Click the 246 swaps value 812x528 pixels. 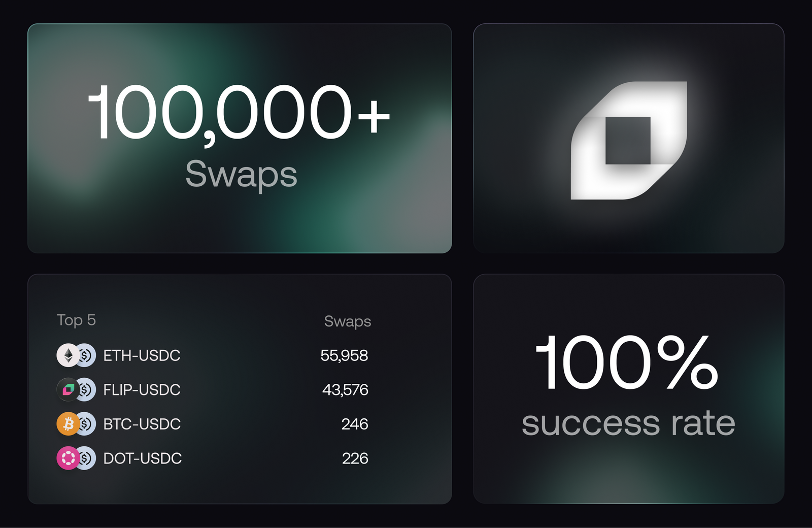pos(355,424)
